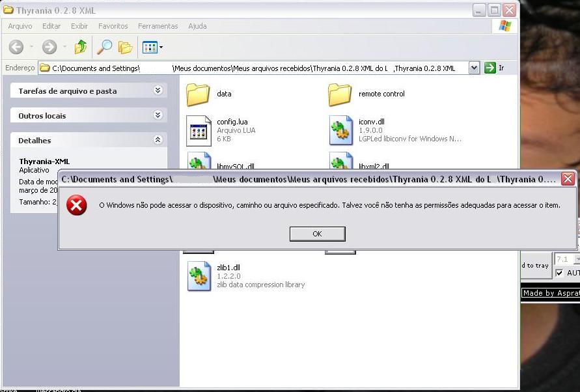Image resolution: width=580 pixels, height=392 pixels.
Task: Open the Favoritos menu
Action: click(113, 26)
